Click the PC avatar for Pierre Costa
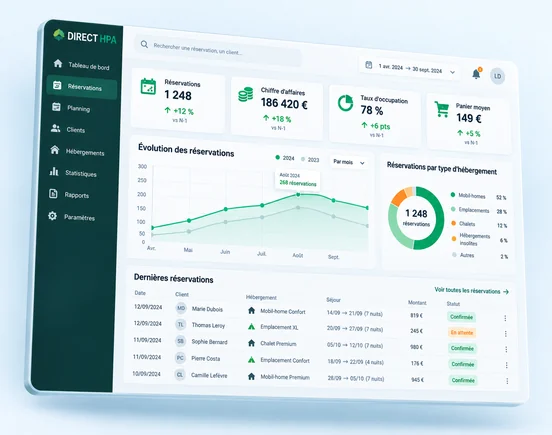 click(180, 358)
